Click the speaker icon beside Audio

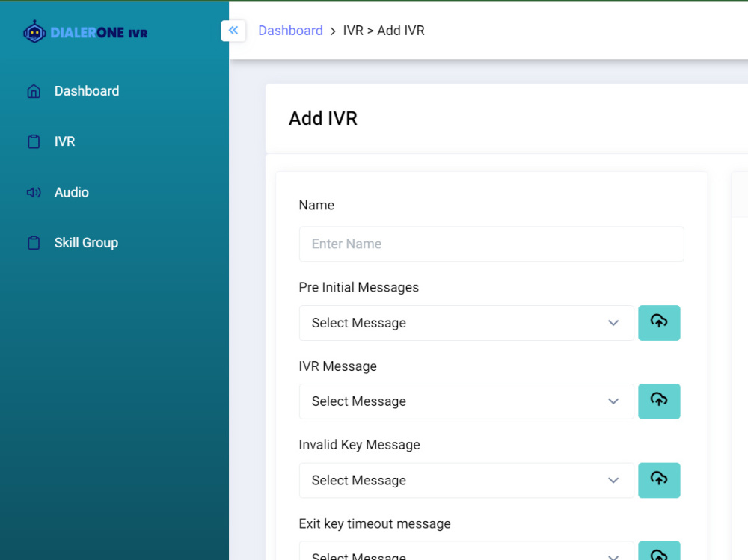click(x=34, y=192)
